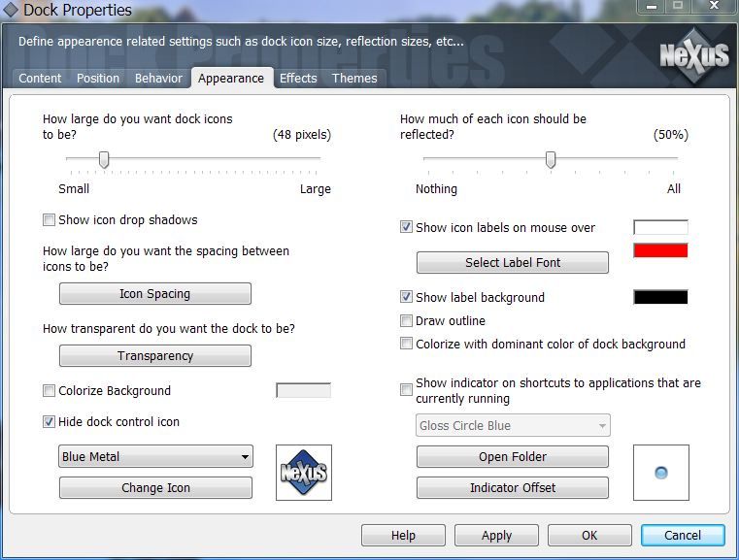Go to the Behavior tab

[158, 79]
